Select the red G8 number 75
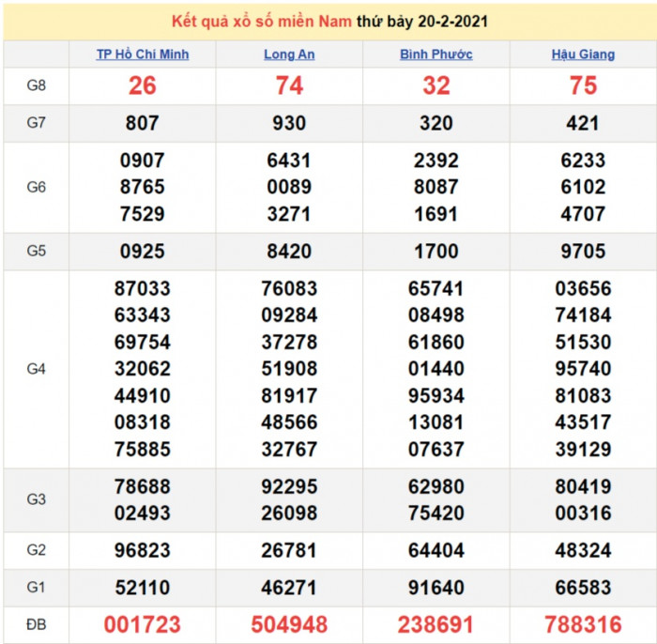The height and width of the screenshot is (644, 657). (x=583, y=86)
